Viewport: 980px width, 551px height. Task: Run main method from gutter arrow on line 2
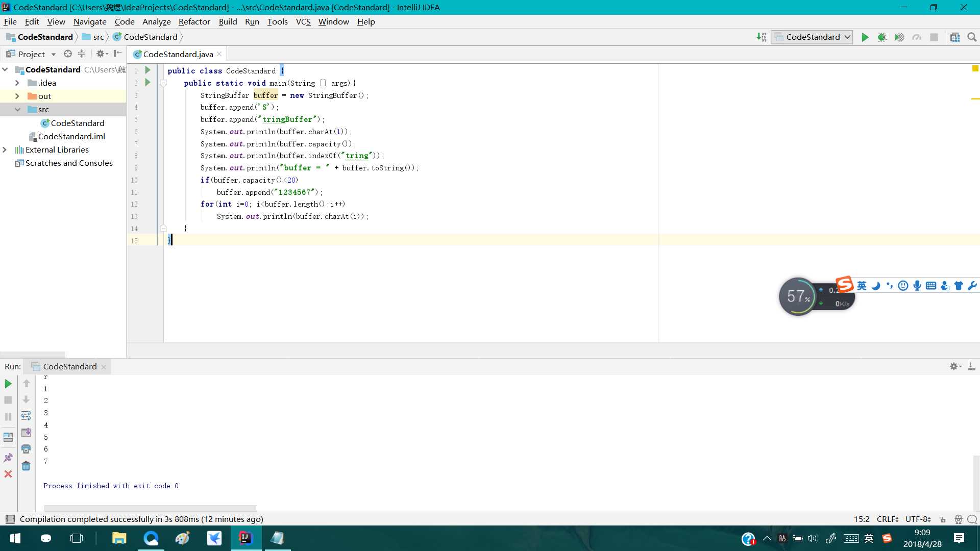148,83
